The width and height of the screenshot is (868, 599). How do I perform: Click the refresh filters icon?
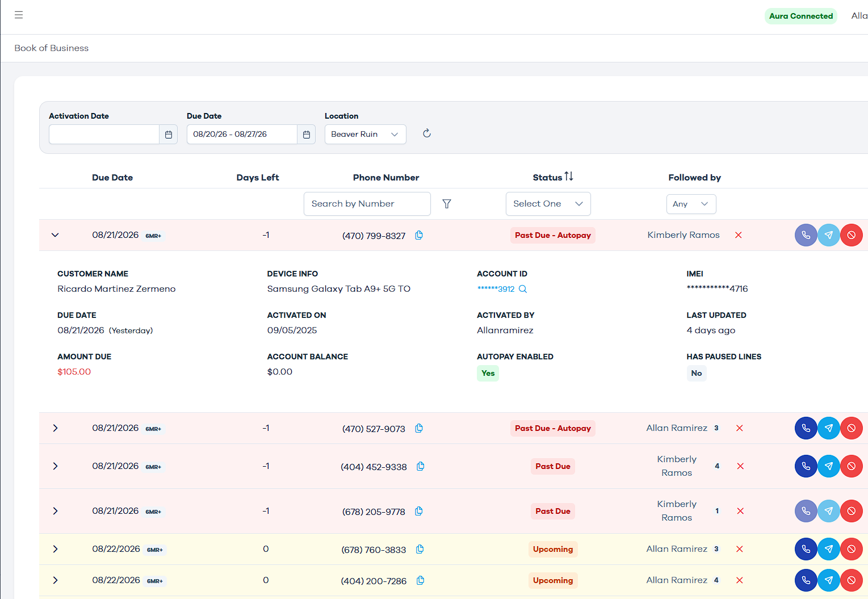427,133
